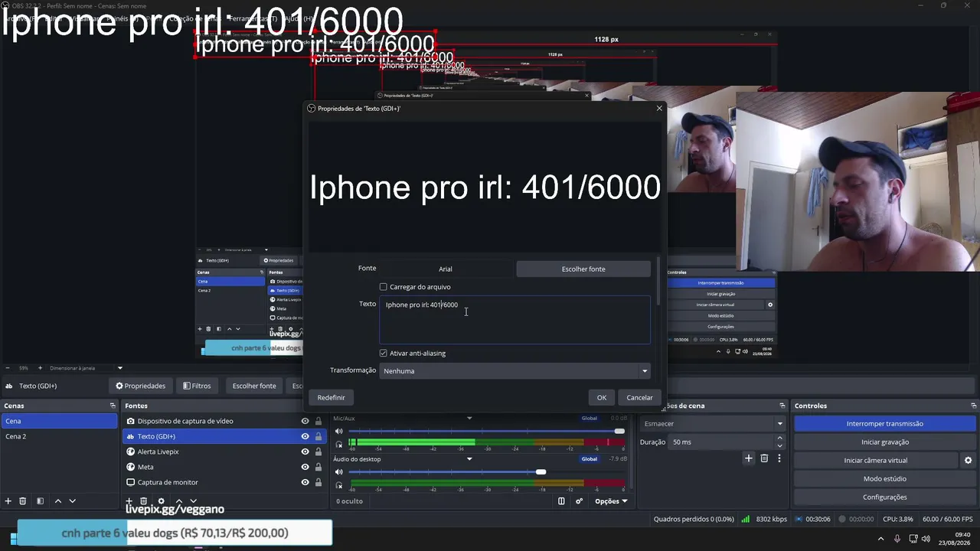Open the Dimensionar à janela scaling dropdown
This screenshot has width=980, height=551.
point(85,368)
